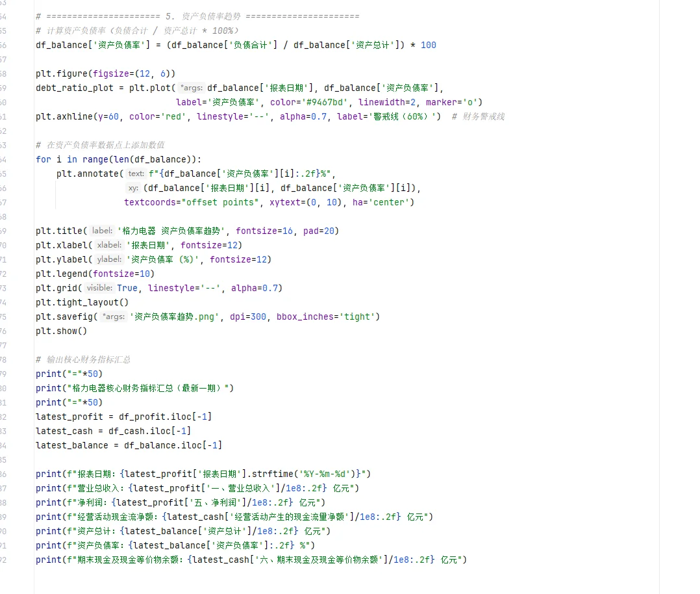Click the title string '格力电器 资产负债率趋势'

tap(171, 231)
